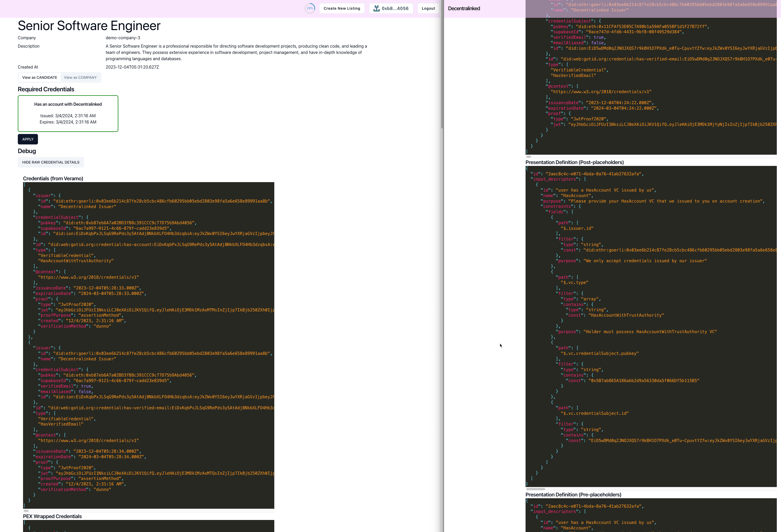781x532 pixels.
Task: Click the Create New Listing button
Action: tap(342, 8)
